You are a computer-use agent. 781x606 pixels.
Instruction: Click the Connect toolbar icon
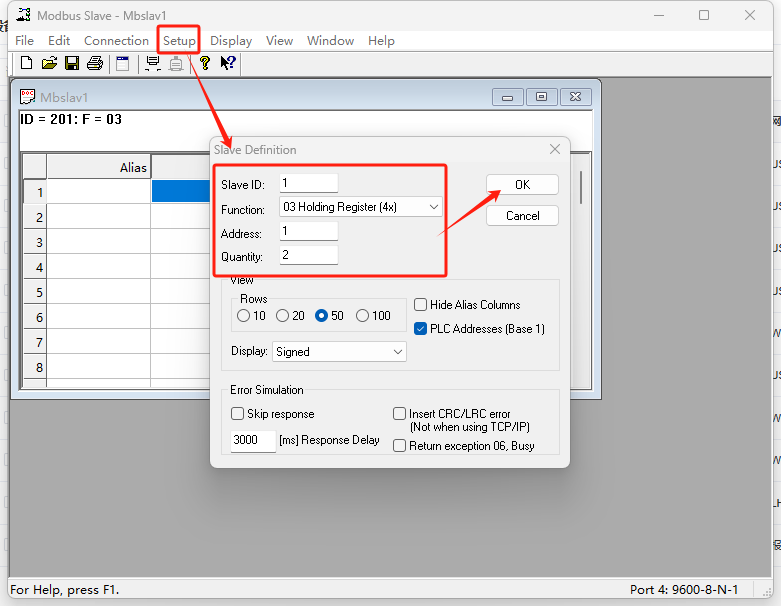(152, 63)
